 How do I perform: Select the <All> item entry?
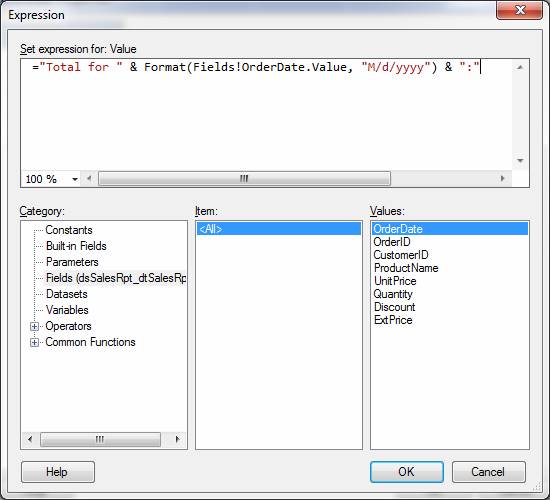pyautogui.click(x=279, y=229)
